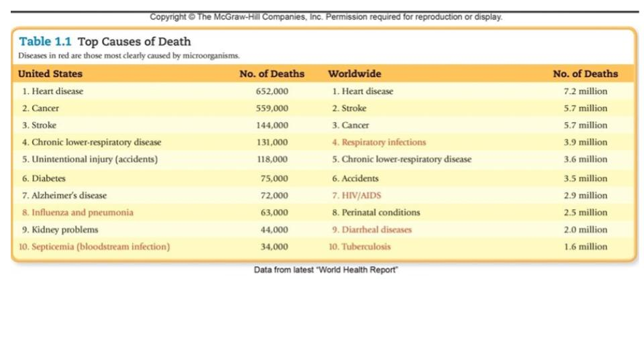Click the "Perinatal conditions" entry
This screenshot has width=644, height=362.
(x=376, y=213)
